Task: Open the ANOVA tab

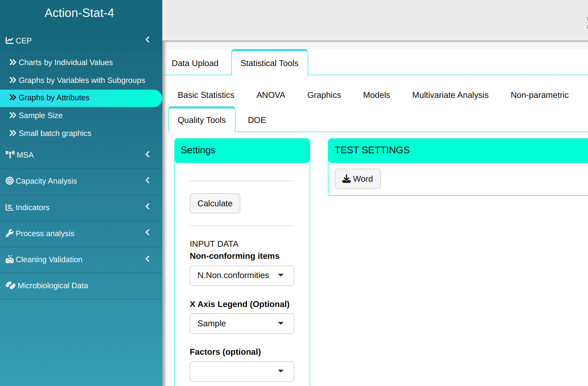Action: tap(271, 95)
